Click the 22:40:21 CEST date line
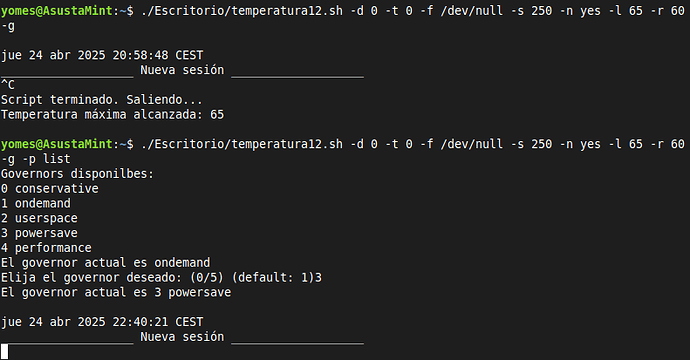The height and width of the screenshot is (360, 690). point(102,322)
